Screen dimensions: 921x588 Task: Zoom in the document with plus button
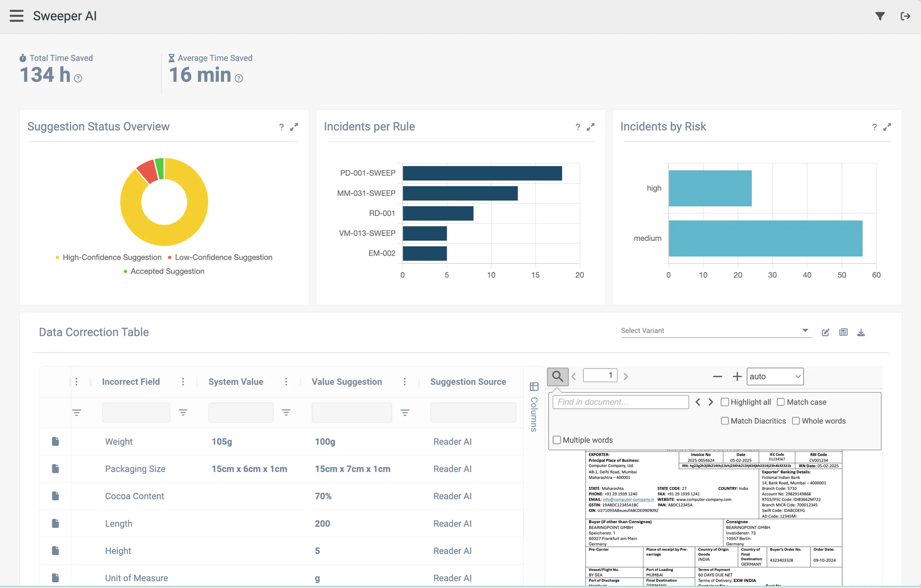[737, 376]
